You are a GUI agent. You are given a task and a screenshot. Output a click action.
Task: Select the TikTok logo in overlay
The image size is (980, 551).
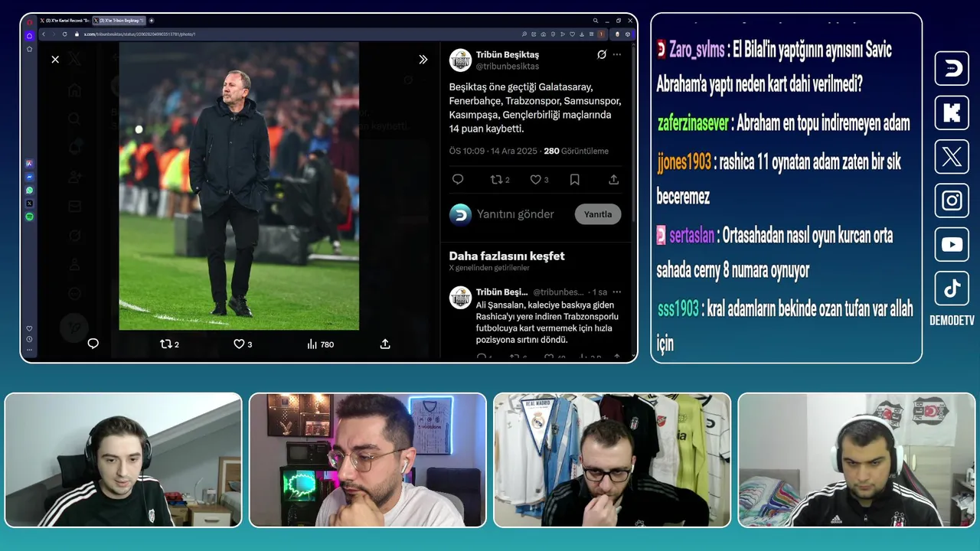(x=952, y=289)
